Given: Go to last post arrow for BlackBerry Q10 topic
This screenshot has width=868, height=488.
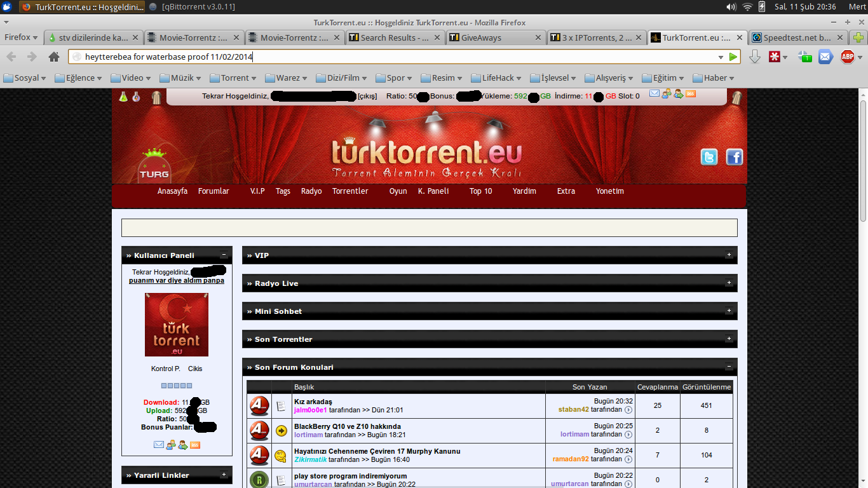Looking at the screenshot, I should [628, 435].
